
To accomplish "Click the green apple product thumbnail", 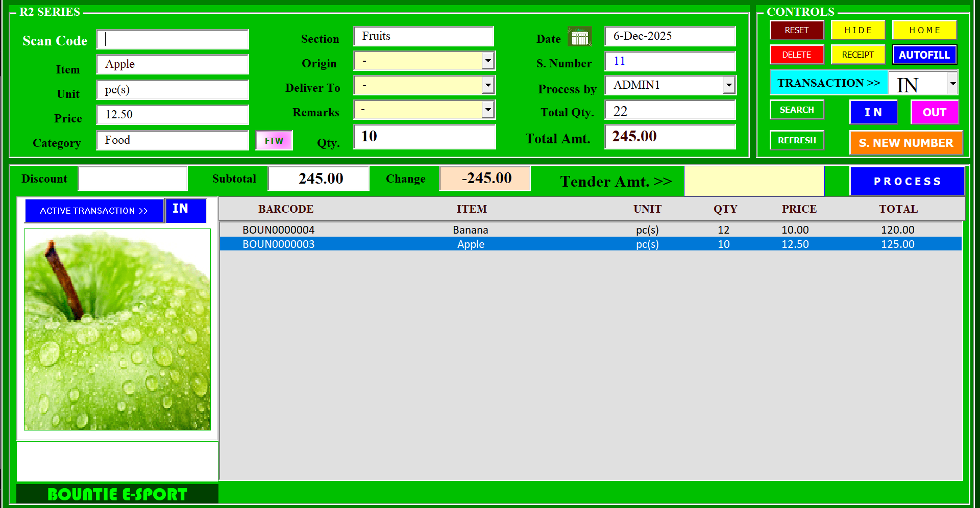I will point(117,329).
